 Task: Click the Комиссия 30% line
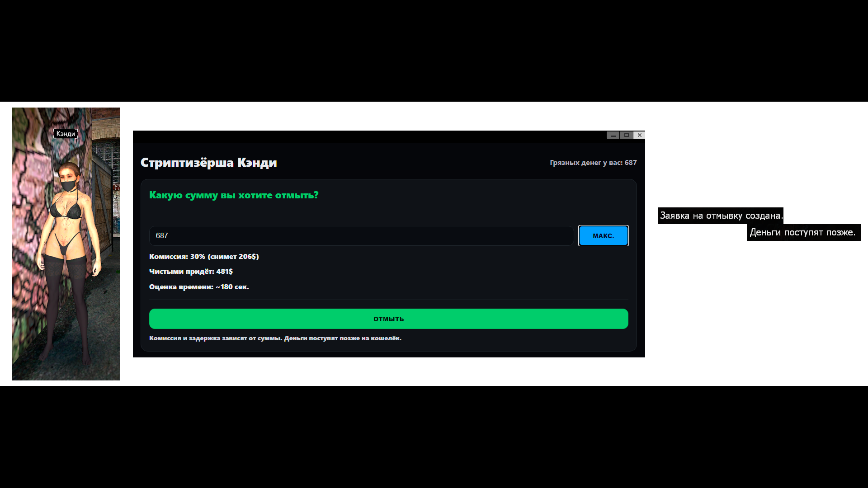pos(204,257)
